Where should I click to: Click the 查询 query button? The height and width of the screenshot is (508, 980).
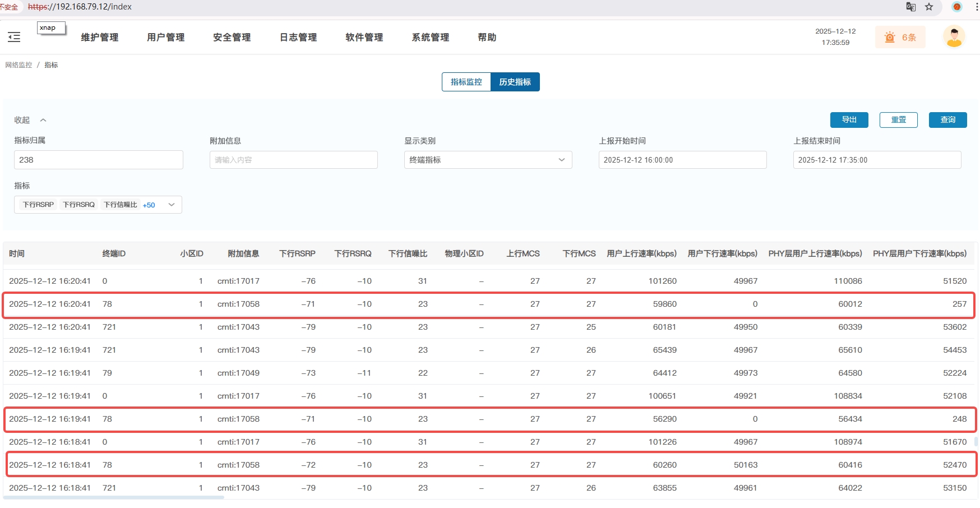click(947, 120)
